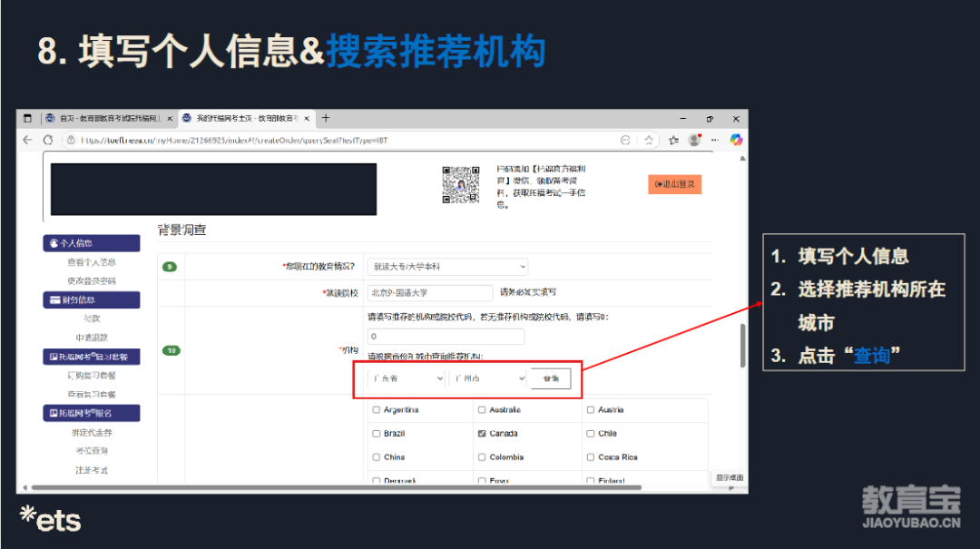Expand the education status dropdown

[447, 267]
